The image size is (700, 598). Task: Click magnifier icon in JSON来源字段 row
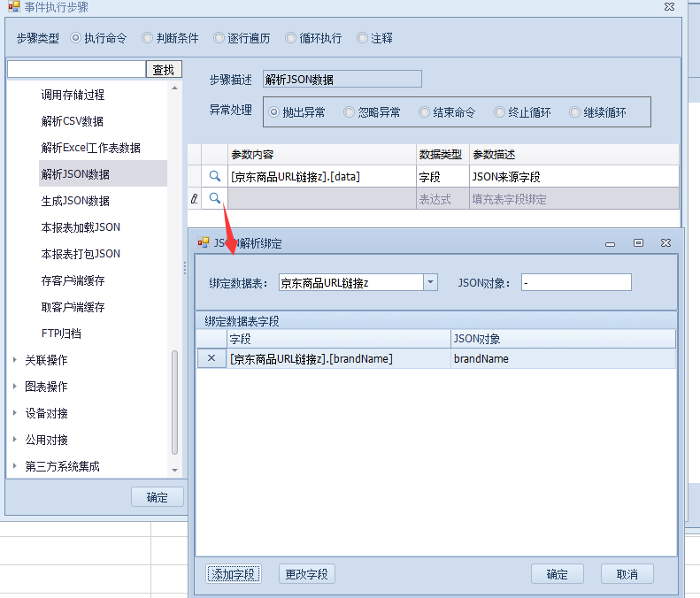214,177
